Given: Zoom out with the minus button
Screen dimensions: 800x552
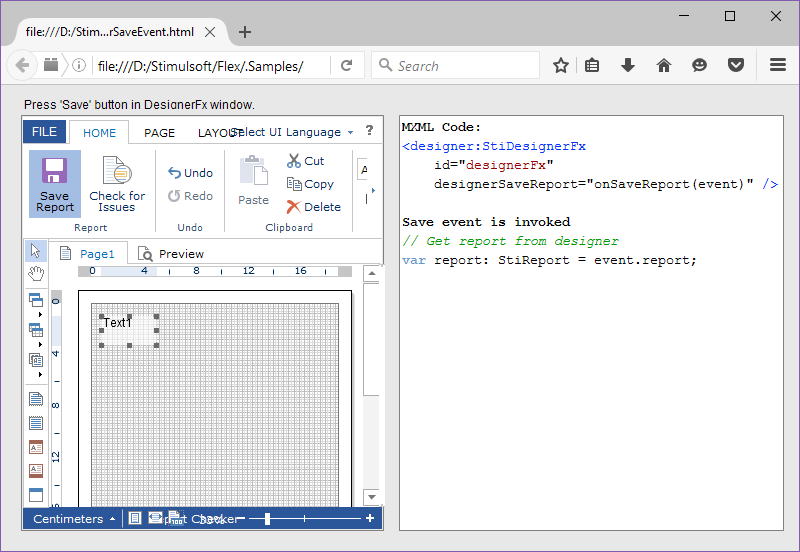Looking at the screenshot, I should (x=241, y=518).
